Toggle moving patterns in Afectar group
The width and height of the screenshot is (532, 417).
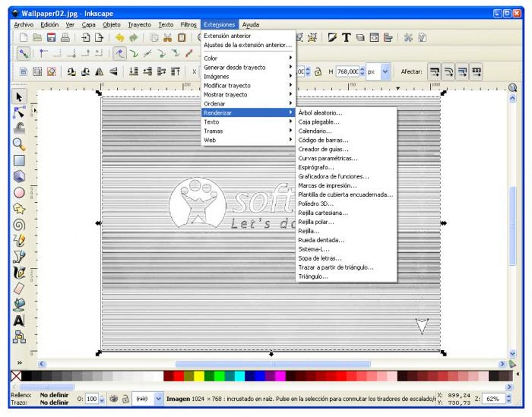[476, 71]
